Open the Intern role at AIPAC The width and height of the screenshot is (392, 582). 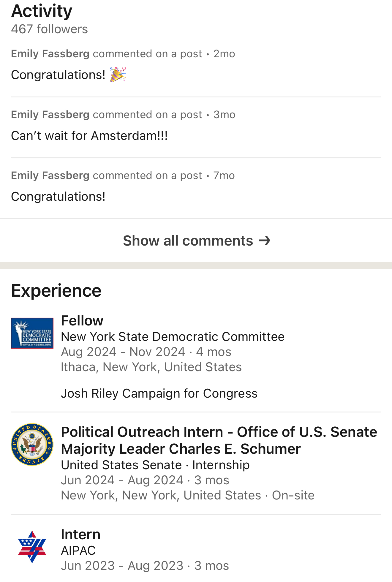pyautogui.click(x=80, y=534)
